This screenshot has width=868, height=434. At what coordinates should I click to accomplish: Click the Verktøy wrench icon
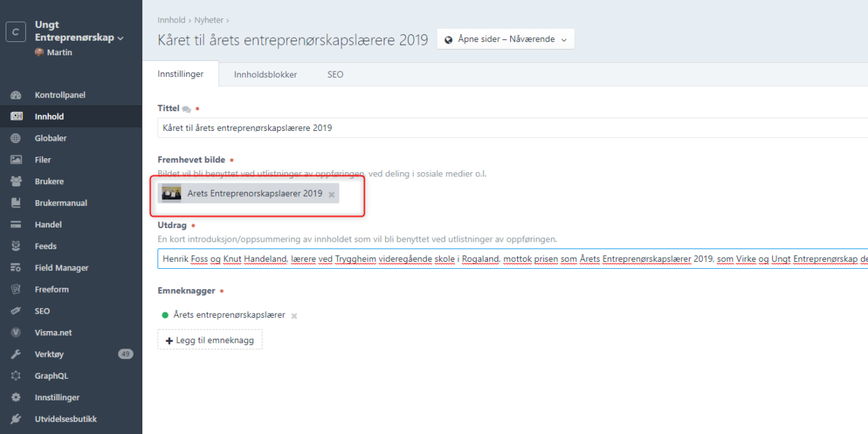tap(16, 354)
